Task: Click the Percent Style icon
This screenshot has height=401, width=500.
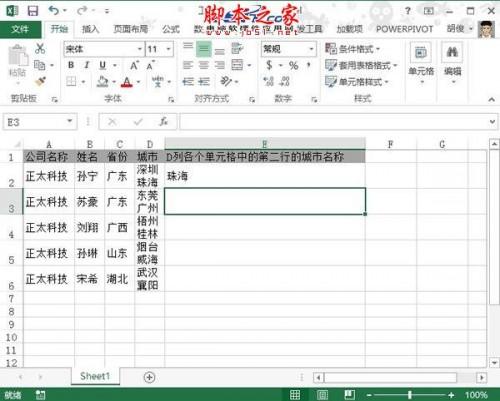Action: pyautogui.click(x=293, y=65)
